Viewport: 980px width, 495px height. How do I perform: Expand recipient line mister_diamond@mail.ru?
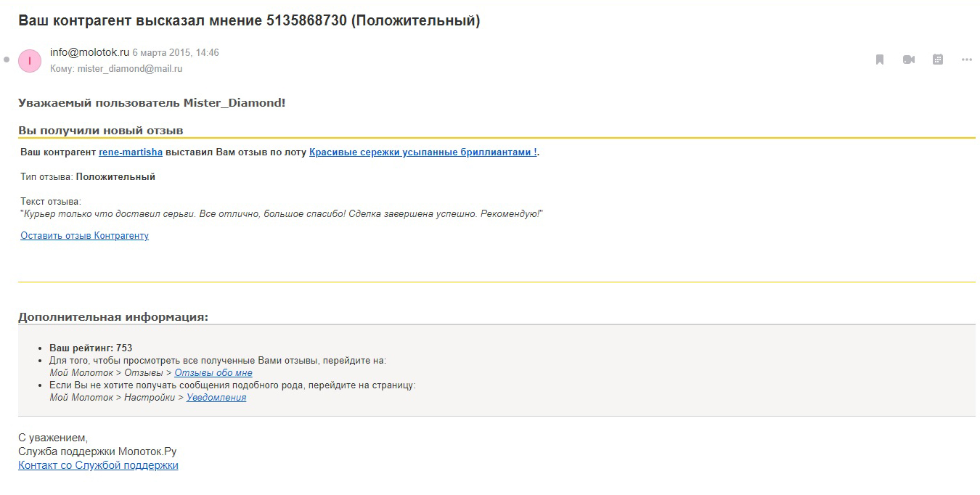(x=116, y=69)
